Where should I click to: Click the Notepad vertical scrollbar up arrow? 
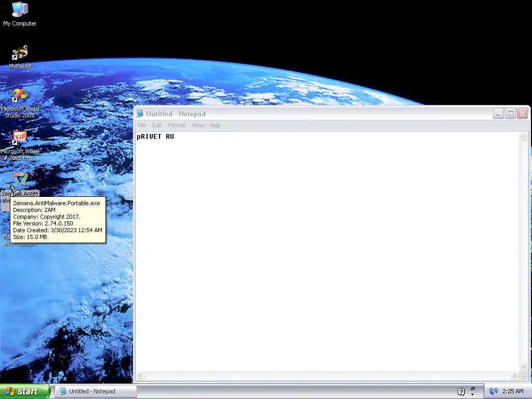(x=523, y=137)
